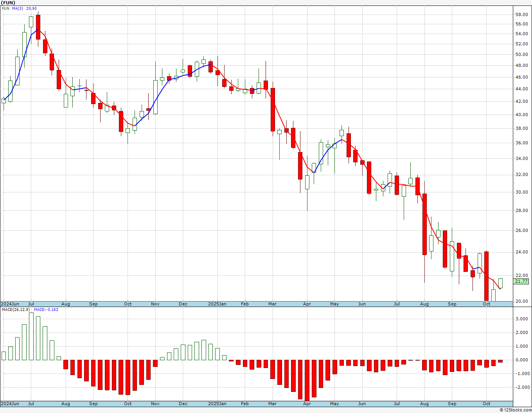This screenshot has height=413, width=532.
Task: Click the (FUN) ticker title
Action: coord(9,3)
